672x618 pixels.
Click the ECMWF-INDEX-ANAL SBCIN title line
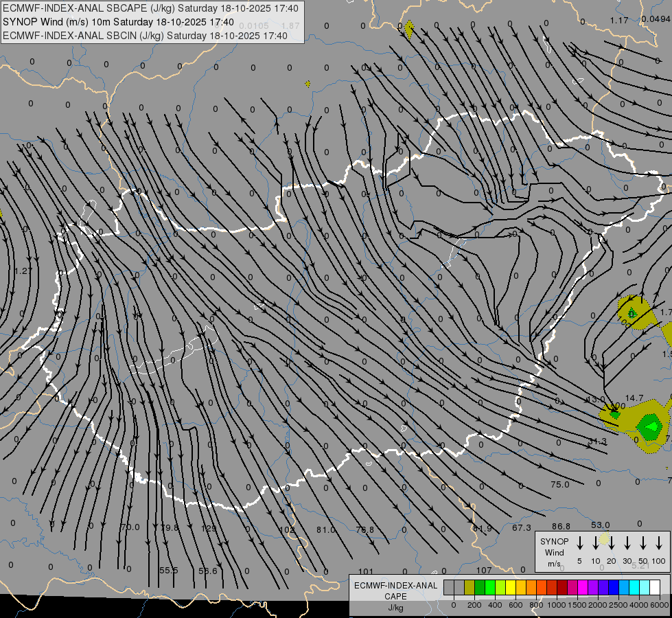click(x=145, y=36)
